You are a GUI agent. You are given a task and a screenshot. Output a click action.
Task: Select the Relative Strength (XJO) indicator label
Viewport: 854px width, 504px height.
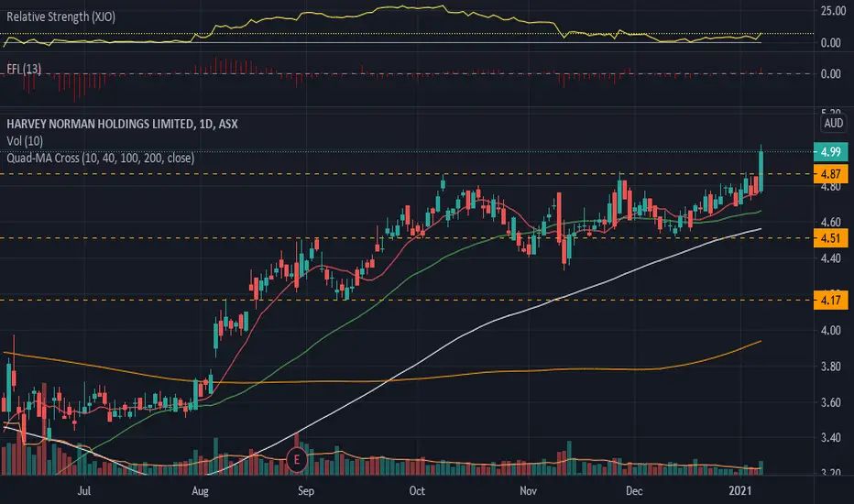pyautogui.click(x=61, y=16)
